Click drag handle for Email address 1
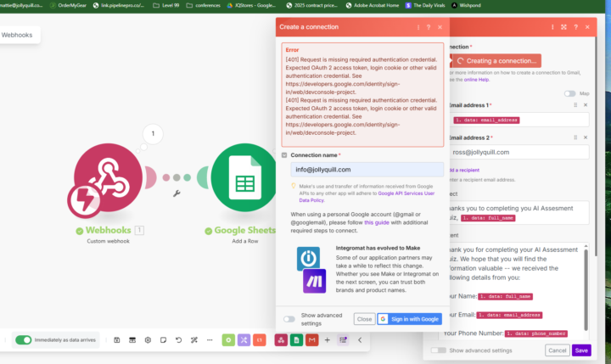 point(575,105)
